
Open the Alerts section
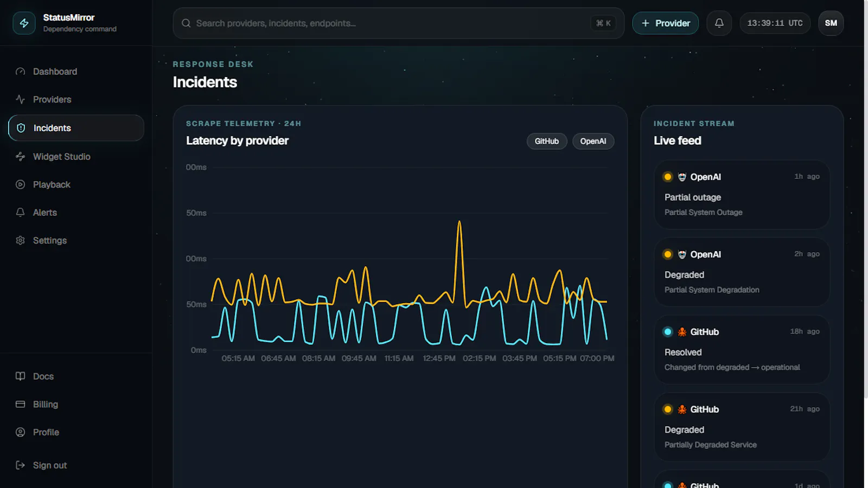coord(76,213)
